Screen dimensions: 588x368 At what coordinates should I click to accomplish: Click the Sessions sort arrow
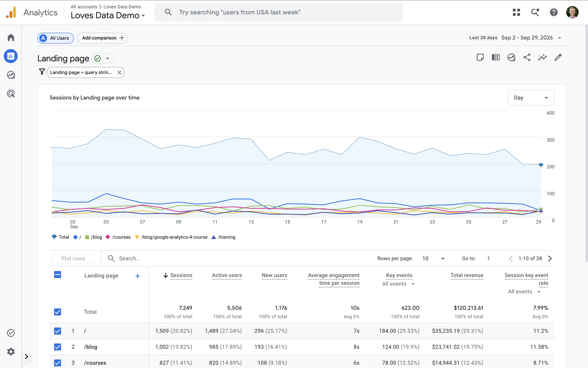(166, 275)
